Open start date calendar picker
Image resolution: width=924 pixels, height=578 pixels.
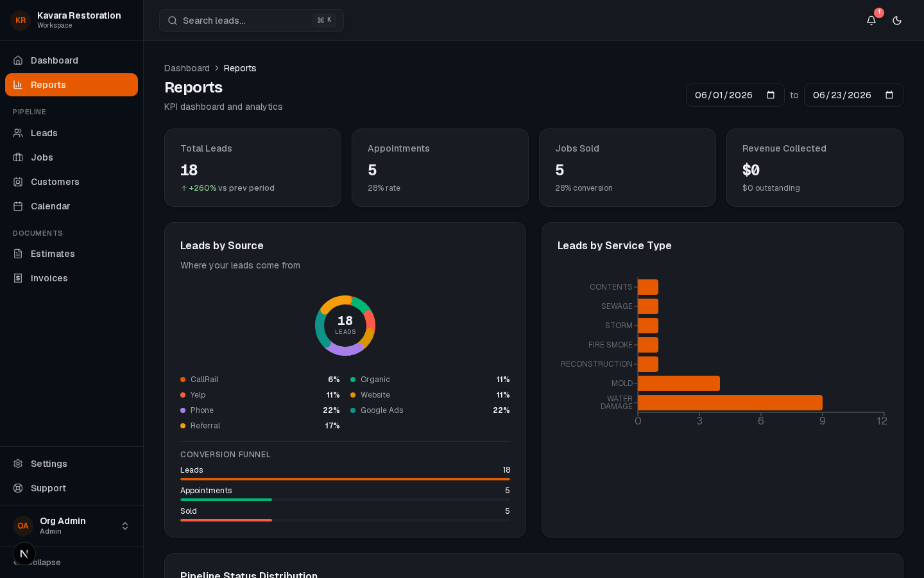coord(771,95)
